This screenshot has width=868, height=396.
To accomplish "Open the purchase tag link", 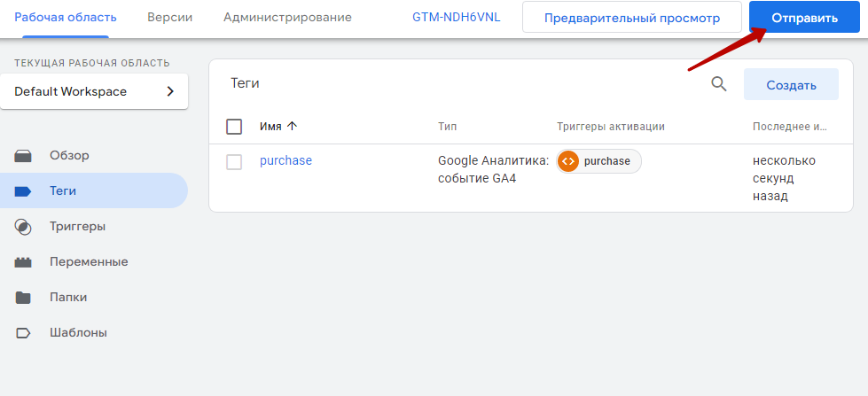I will click(x=285, y=160).
